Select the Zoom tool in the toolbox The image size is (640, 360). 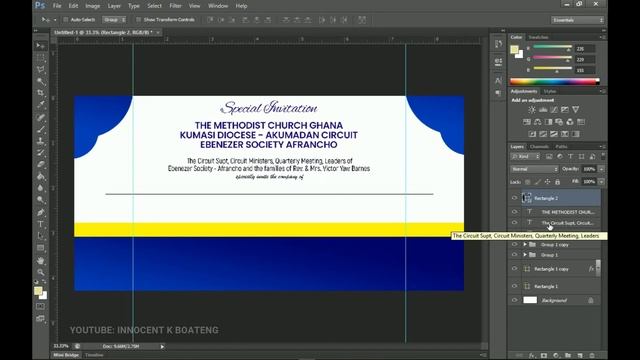pos(40,272)
